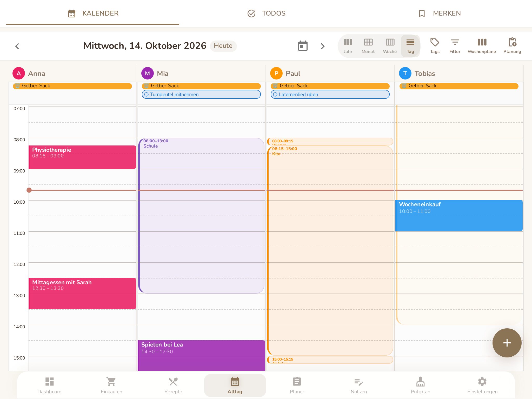The width and height of the screenshot is (532, 399).
Task: Check off Laternenlied üben todo
Action: click(275, 95)
